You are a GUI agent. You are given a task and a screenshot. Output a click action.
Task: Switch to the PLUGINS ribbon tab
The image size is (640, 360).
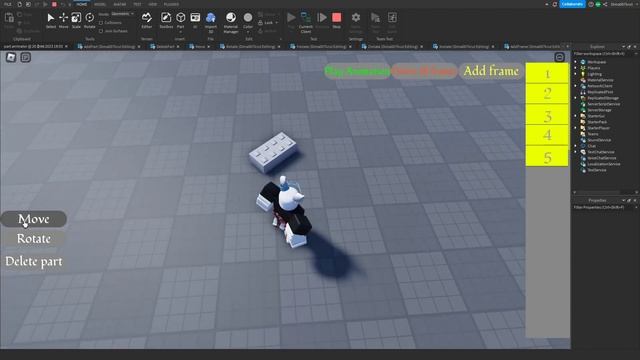(x=171, y=4)
